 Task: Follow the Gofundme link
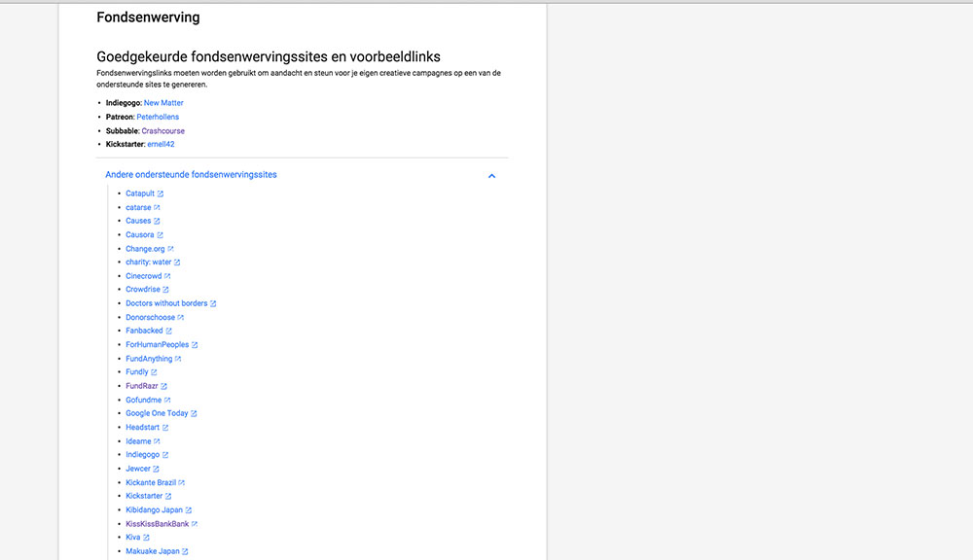[143, 400]
